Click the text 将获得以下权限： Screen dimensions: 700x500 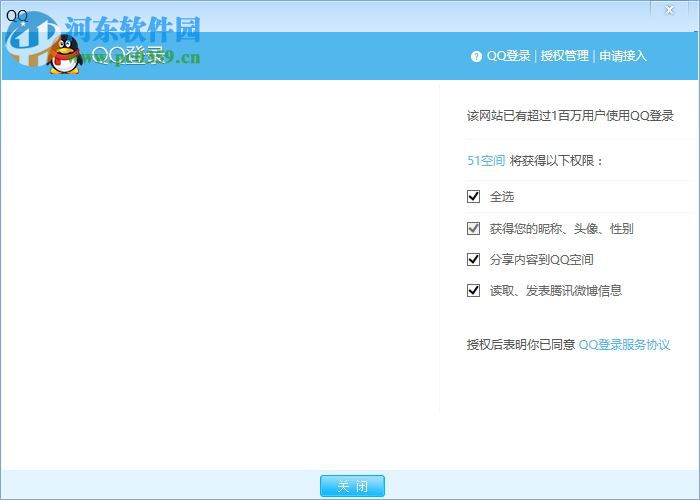click(x=556, y=160)
